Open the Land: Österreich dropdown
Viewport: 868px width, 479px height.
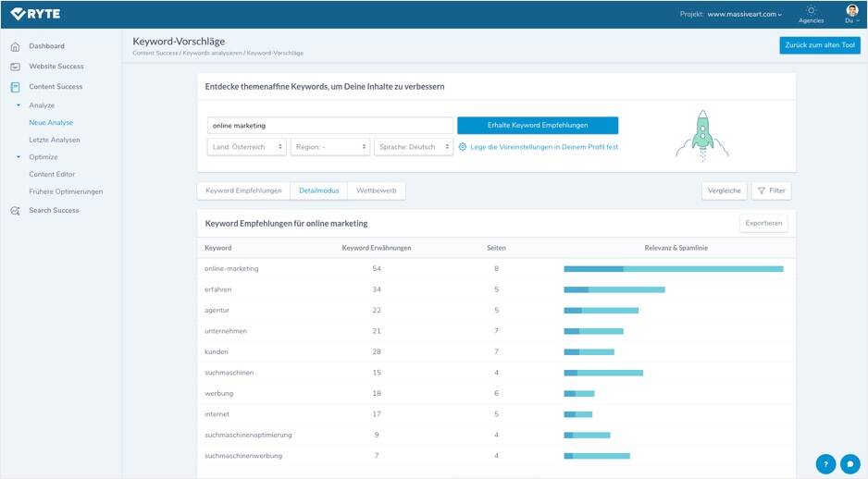(x=246, y=147)
